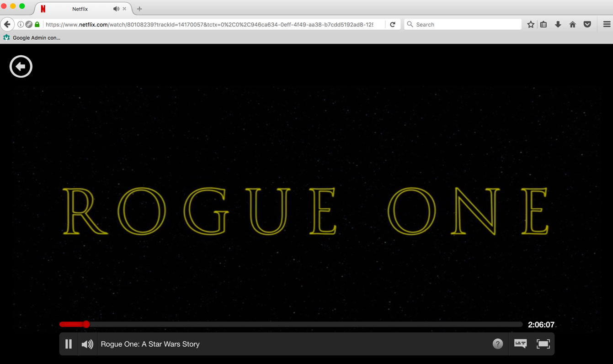The image size is (613, 364).
Task: Focus the Netflix URL address field
Action: pyautogui.click(x=209, y=24)
